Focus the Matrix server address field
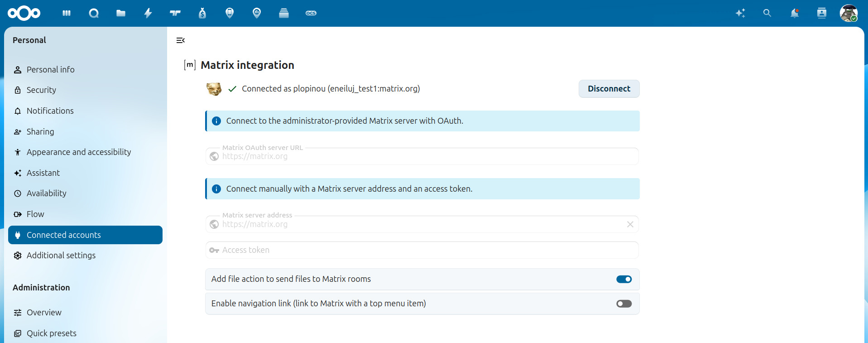868x343 pixels. (x=422, y=224)
